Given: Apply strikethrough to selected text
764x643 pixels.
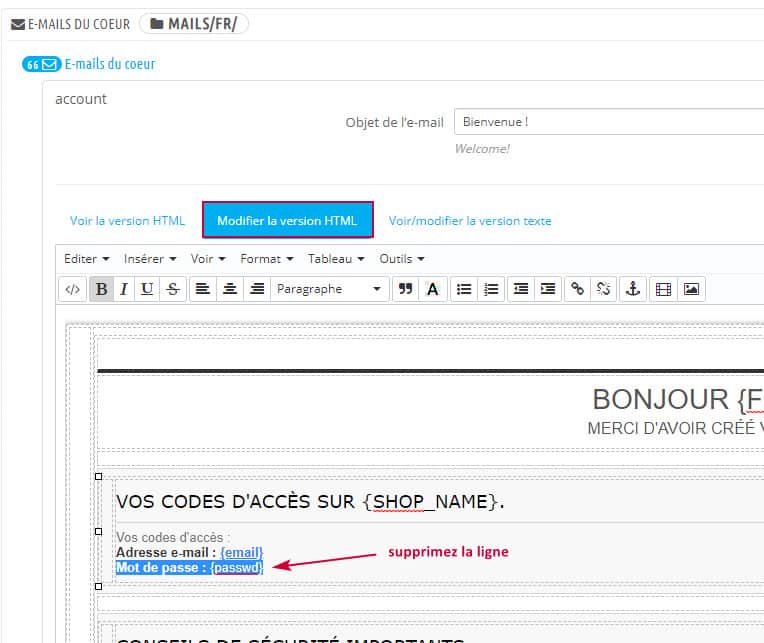Looking at the screenshot, I should coord(172,289).
